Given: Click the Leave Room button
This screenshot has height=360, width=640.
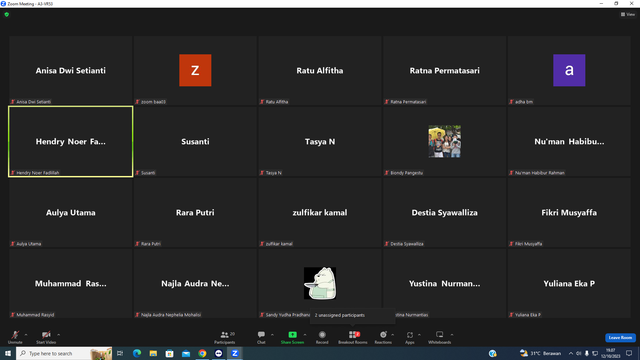Looking at the screenshot, I should 620,338.
